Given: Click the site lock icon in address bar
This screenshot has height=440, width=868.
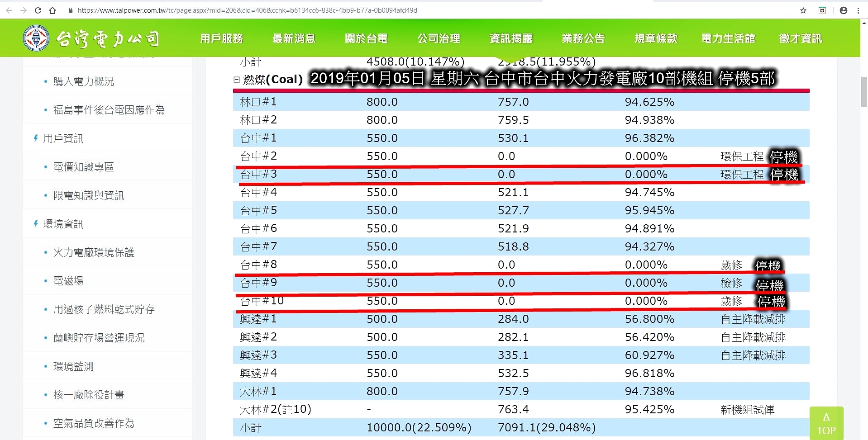Looking at the screenshot, I should tap(70, 10).
